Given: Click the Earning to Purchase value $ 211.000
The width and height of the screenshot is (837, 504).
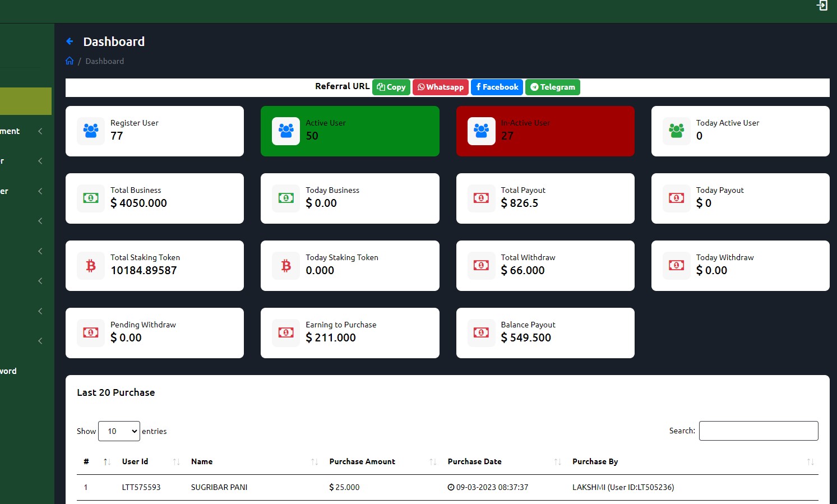Looking at the screenshot, I should pos(331,337).
